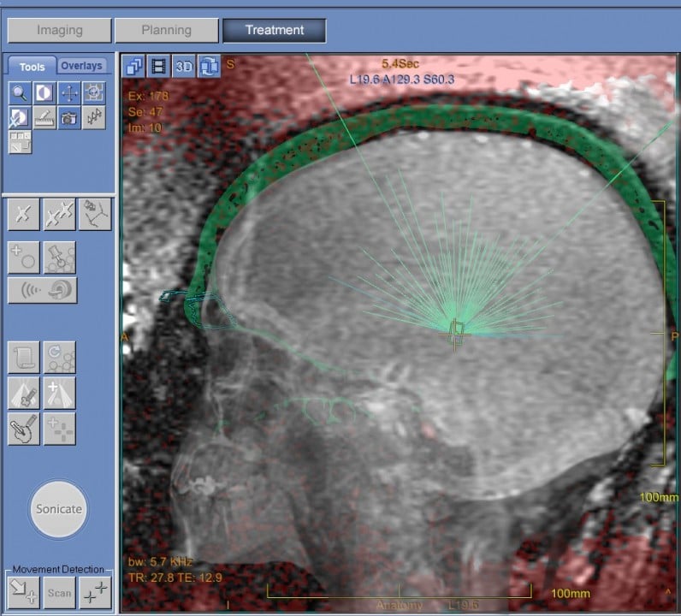
Task: Switch to the Overlays tab
Action: coord(82,66)
